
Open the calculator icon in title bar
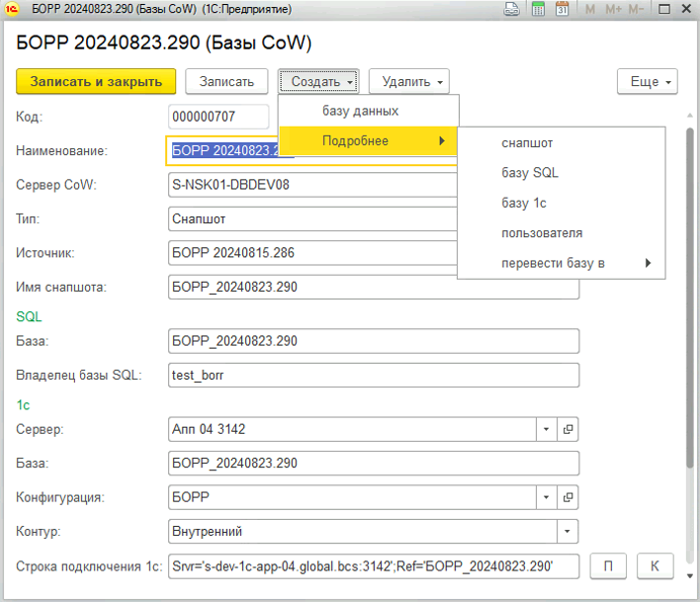click(539, 9)
